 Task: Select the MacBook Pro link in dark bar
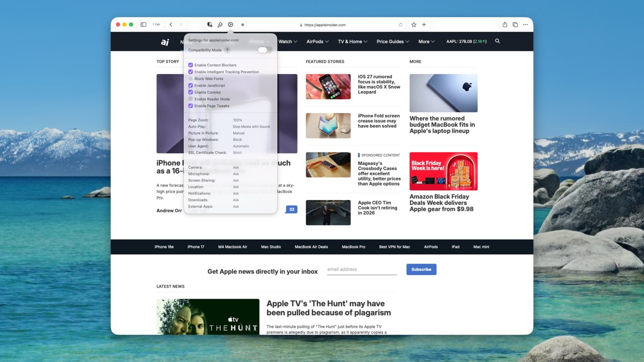coord(353,247)
